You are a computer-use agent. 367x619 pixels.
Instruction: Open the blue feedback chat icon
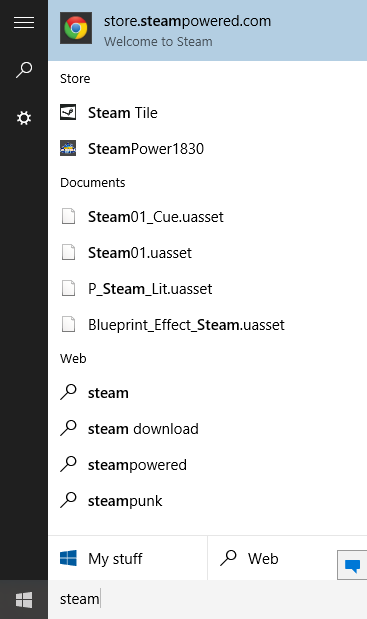(x=352, y=565)
